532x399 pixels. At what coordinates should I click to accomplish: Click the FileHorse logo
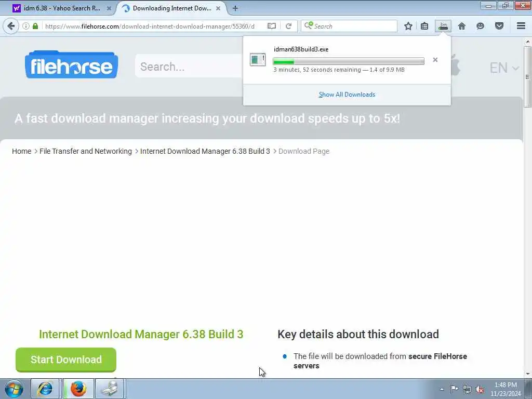point(71,65)
